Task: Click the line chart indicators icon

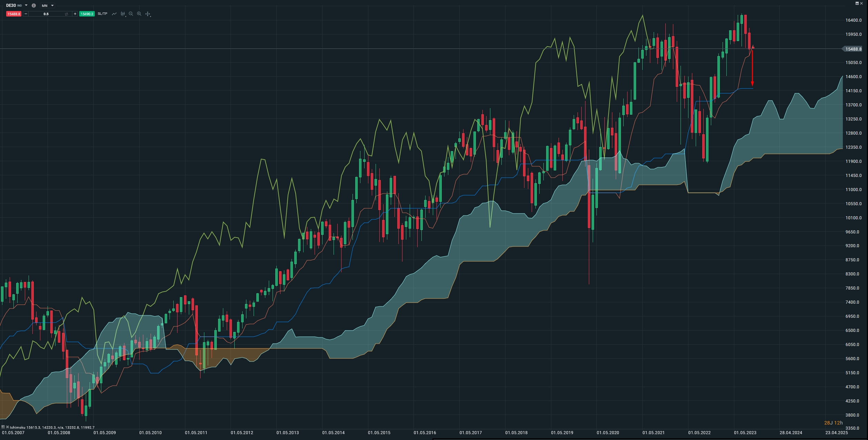Action: coord(114,14)
